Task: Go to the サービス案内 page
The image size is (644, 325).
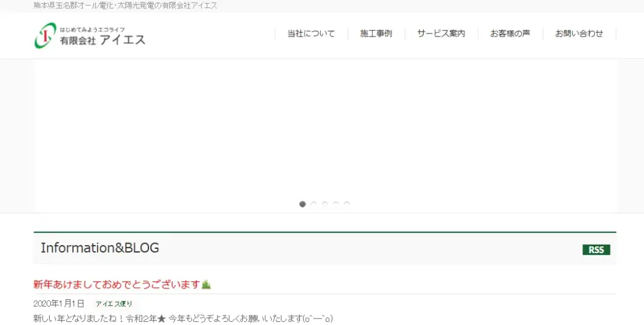Action: tap(441, 34)
